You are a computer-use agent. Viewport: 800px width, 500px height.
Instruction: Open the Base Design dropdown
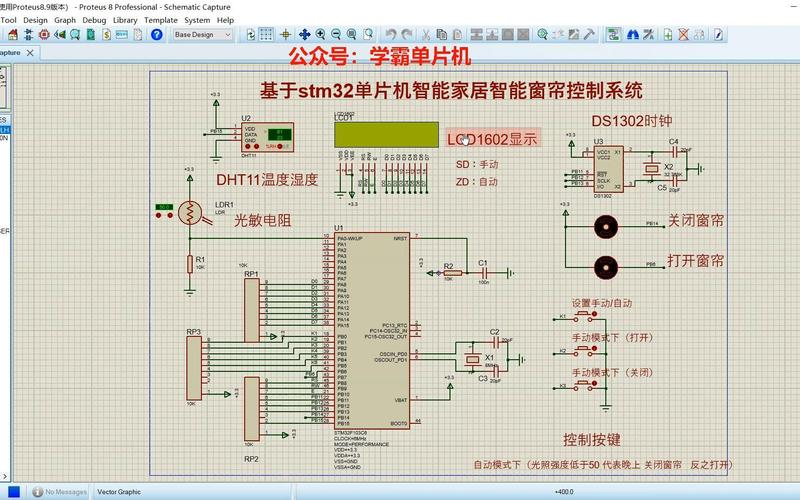coord(203,34)
